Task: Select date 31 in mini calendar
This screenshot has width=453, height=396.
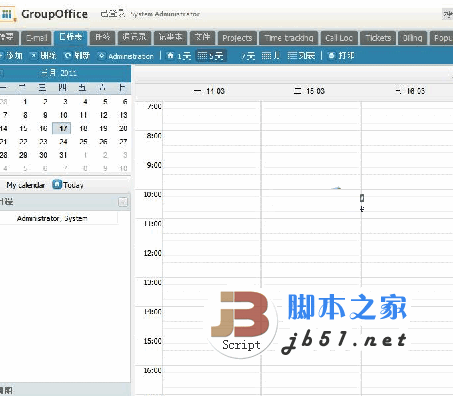Action: coord(63,155)
